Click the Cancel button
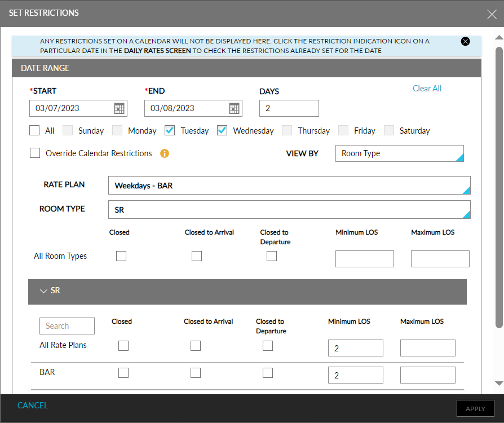Viewport: 504px width, 423px height. click(33, 406)
